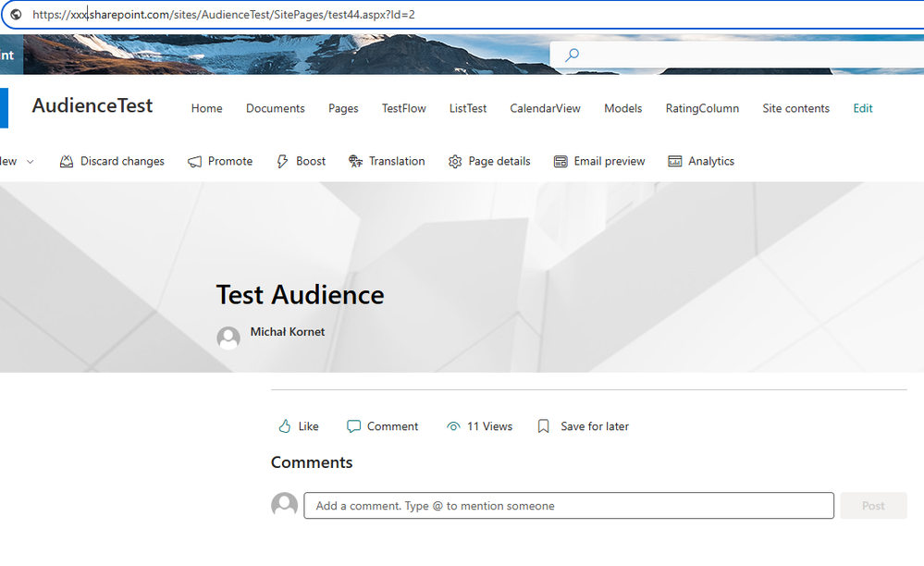Click the Like thumbs-up icon
924x566 pixels.
tap(285, 426)
